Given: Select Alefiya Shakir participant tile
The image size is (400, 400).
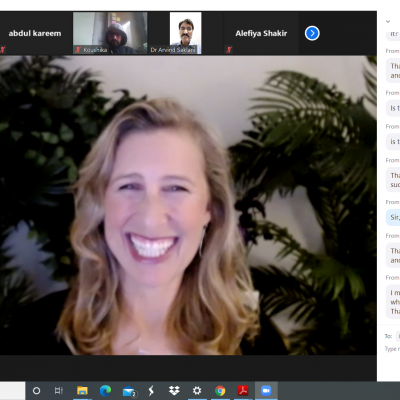Looking at the screenshot, I should pos(261,33).
